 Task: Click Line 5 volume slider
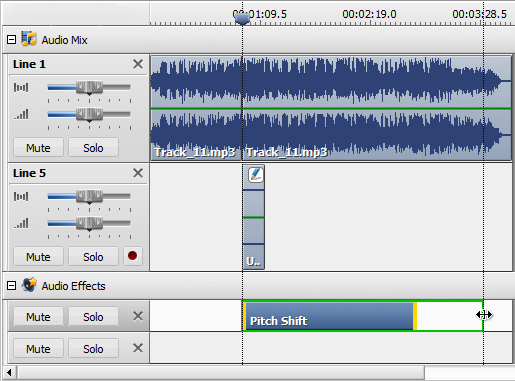89,224
